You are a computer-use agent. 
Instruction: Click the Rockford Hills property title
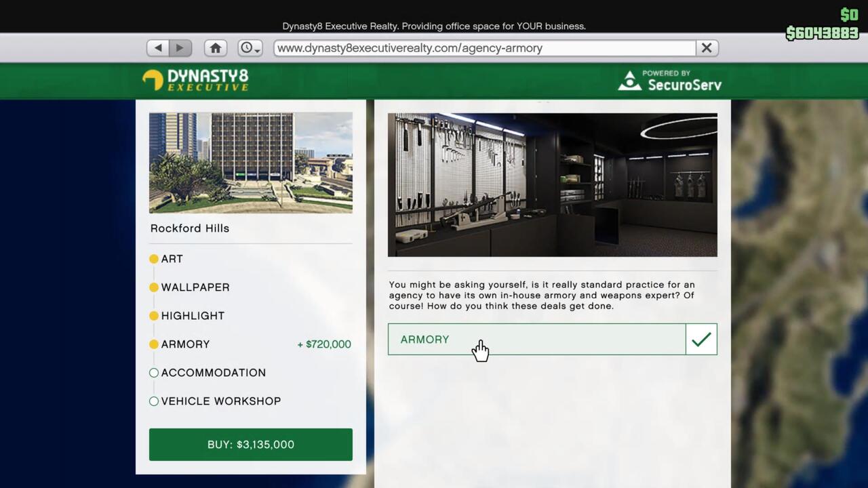click(189, 228)
